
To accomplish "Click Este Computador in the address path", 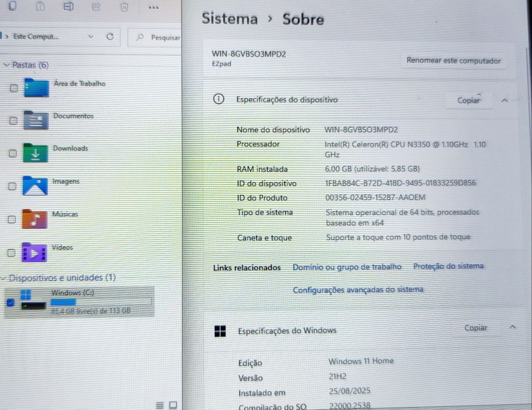I will (36, 36).
